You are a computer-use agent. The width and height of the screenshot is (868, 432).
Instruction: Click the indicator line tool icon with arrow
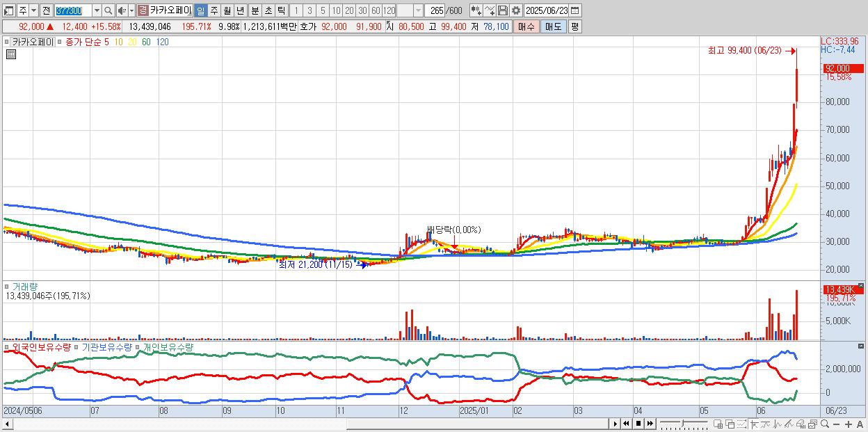point(490,10)
